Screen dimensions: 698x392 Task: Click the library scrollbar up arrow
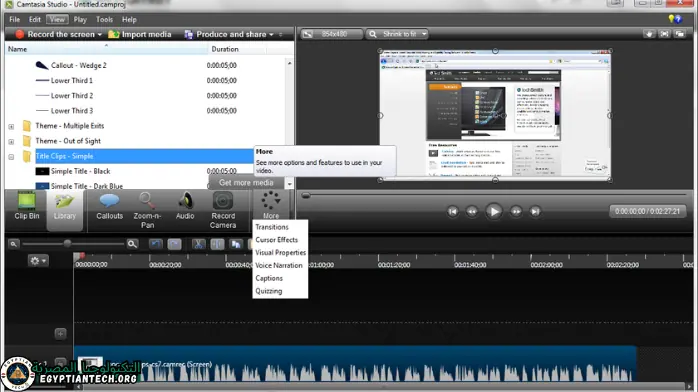(x=289, y=63)
